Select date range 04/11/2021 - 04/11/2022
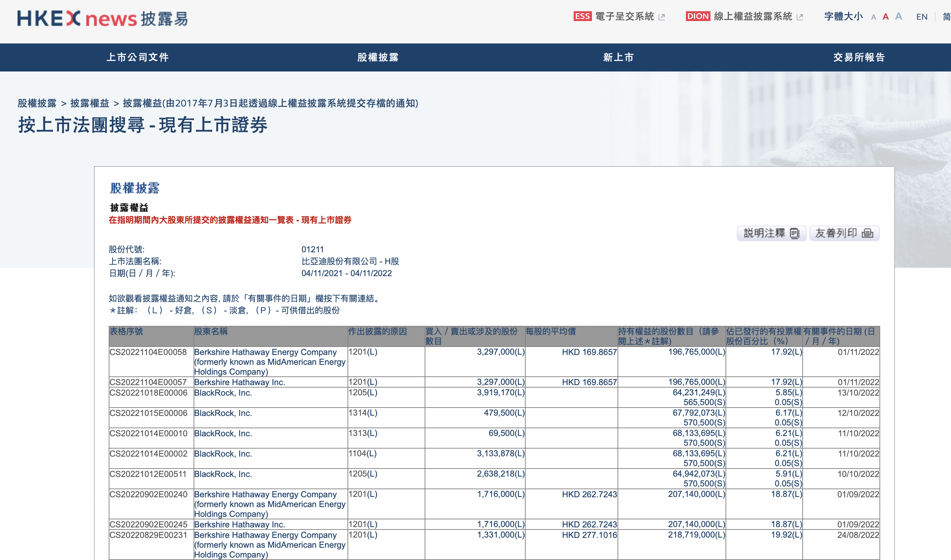 pos(346,274)
